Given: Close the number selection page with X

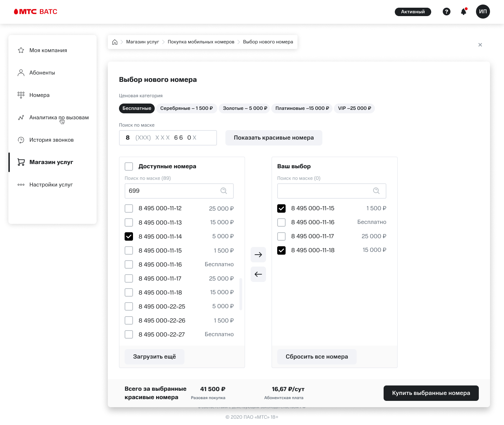Looking at the screenshot, I should point(480,45).
